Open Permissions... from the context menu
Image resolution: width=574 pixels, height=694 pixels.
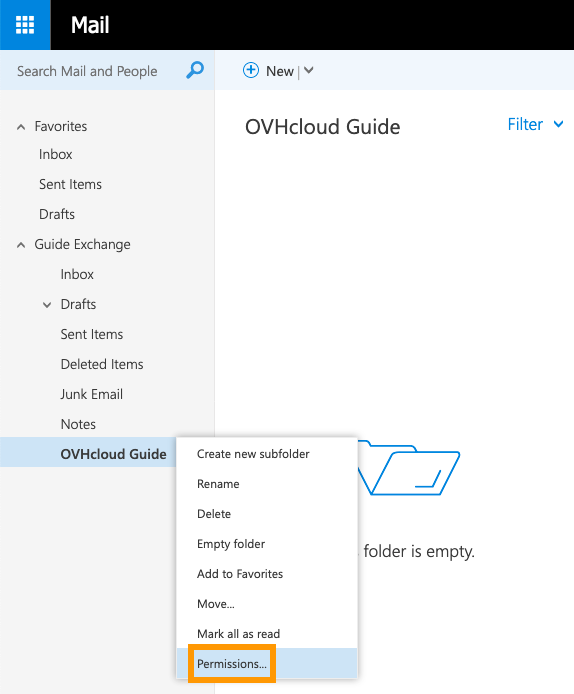pyautogui.click(x=267, y=663)
